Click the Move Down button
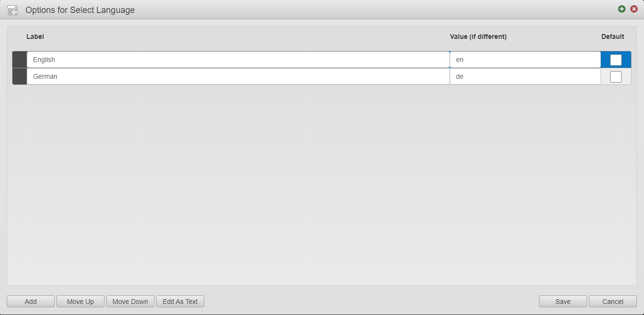 (x=130, y=301)
